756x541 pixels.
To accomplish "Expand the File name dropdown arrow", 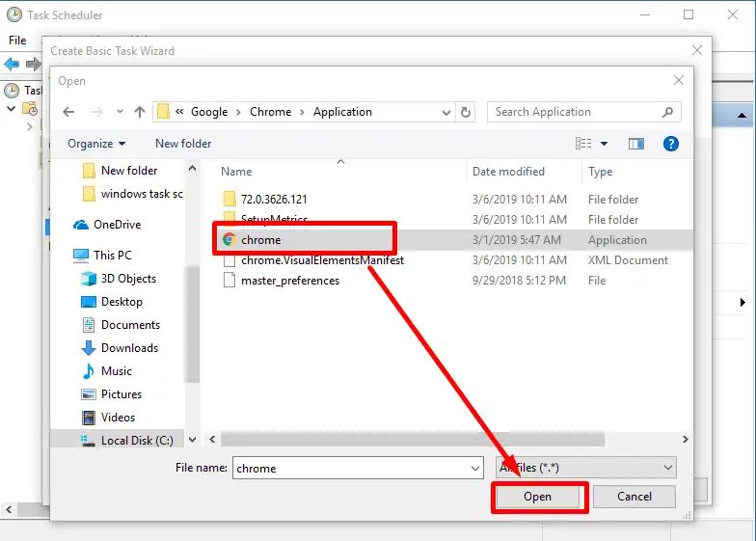I will pos(475,469).
